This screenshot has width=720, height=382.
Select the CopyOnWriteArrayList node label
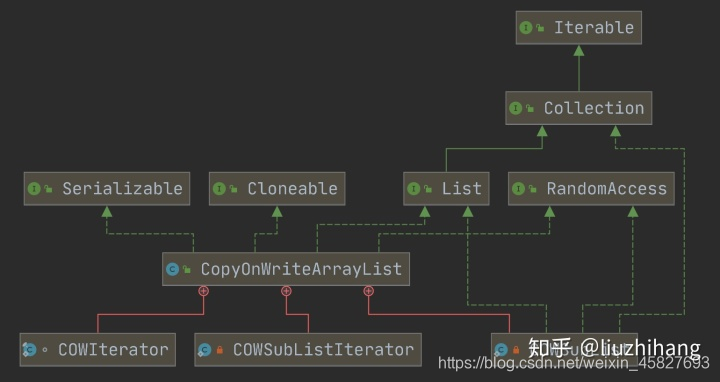click(301, 269)
